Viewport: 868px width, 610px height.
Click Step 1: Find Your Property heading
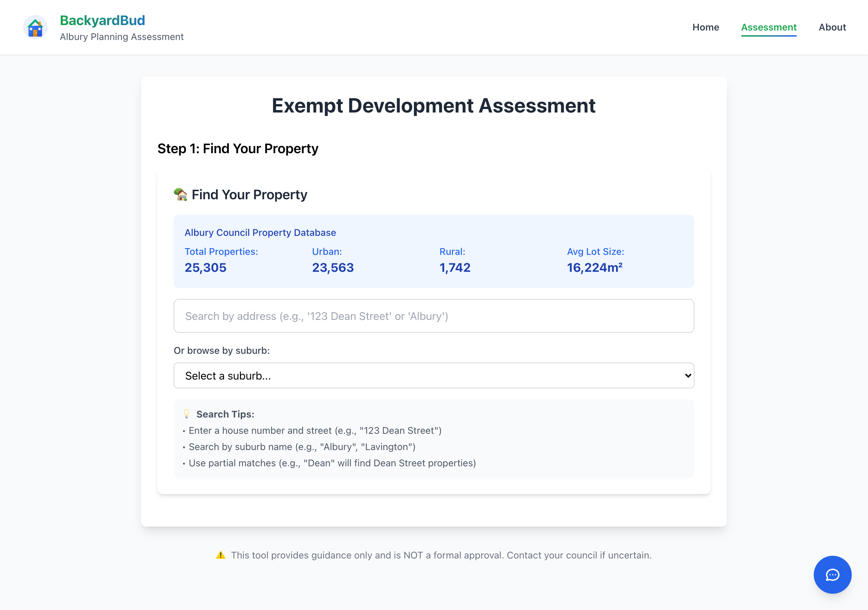238,148
